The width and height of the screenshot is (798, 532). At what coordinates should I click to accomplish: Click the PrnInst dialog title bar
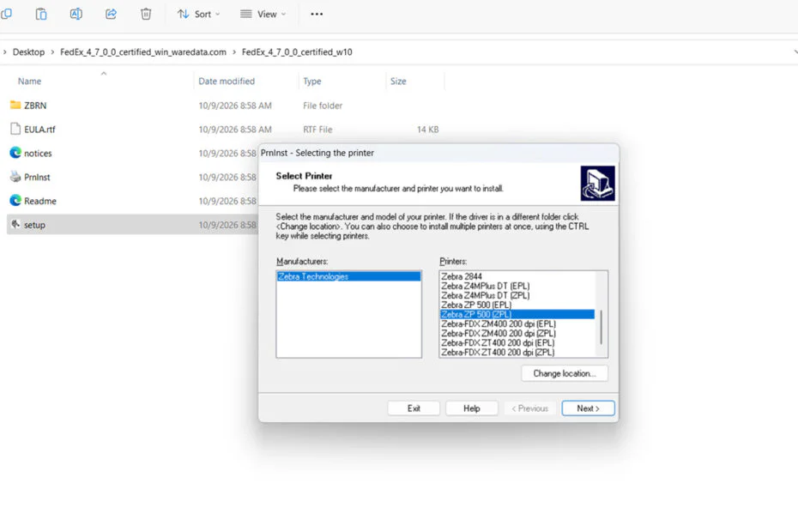tap(438, 153)
